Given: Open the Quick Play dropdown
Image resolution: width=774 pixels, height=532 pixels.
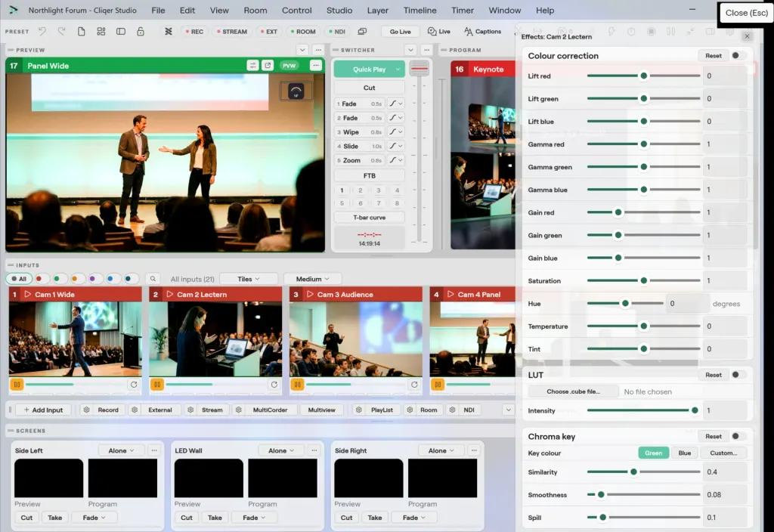Looking at the screenshot, I should click(398, 70).
